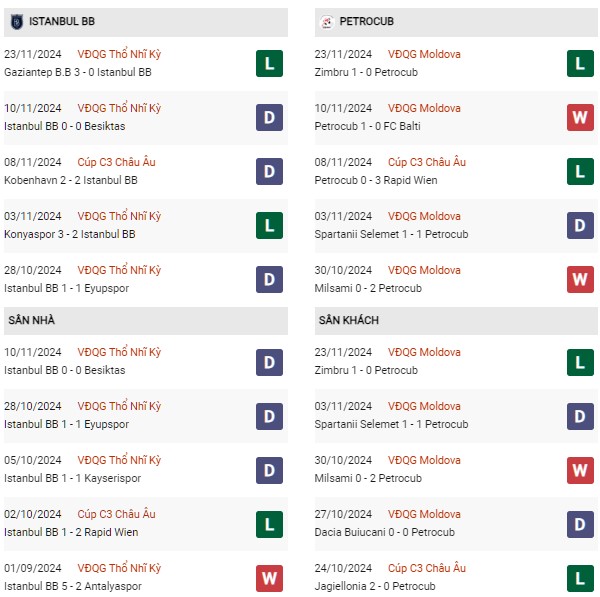The height and width of the screenshot is (597, 600).
Task: Click the W badge for Petrocub 1-0 FC Balti
Action: click(580, 117)
